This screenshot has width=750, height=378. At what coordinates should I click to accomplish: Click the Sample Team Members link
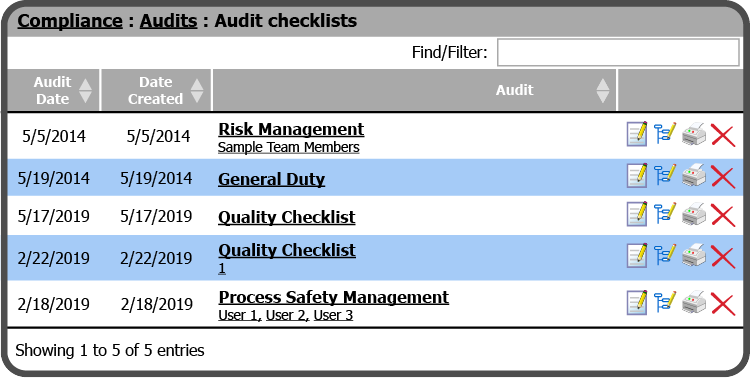[288, 147]
